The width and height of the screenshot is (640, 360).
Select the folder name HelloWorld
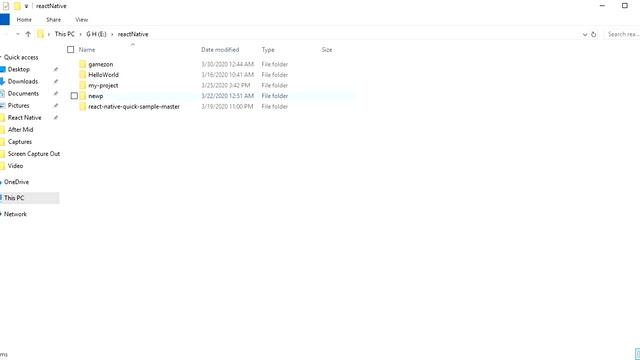[x=104, y=75]
